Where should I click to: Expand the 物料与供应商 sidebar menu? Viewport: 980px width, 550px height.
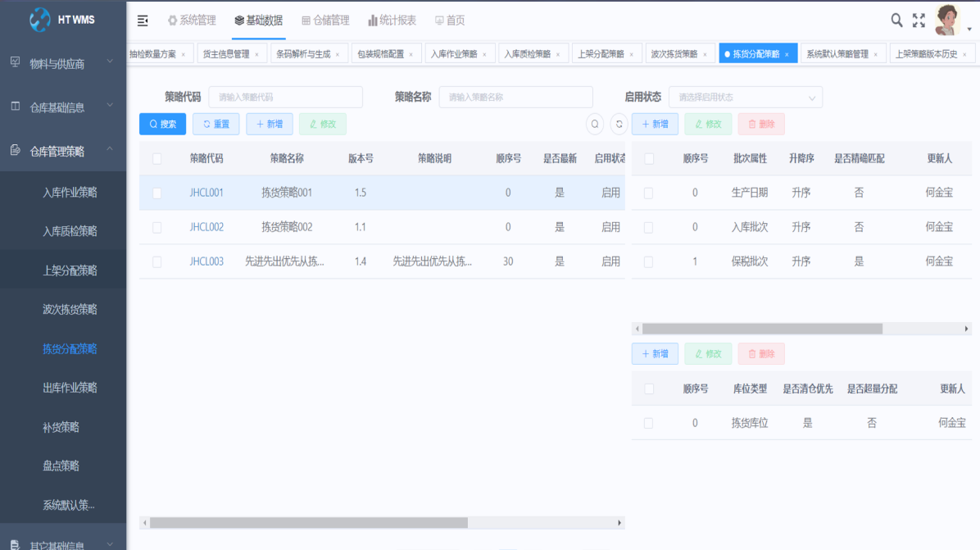[63, 63]
